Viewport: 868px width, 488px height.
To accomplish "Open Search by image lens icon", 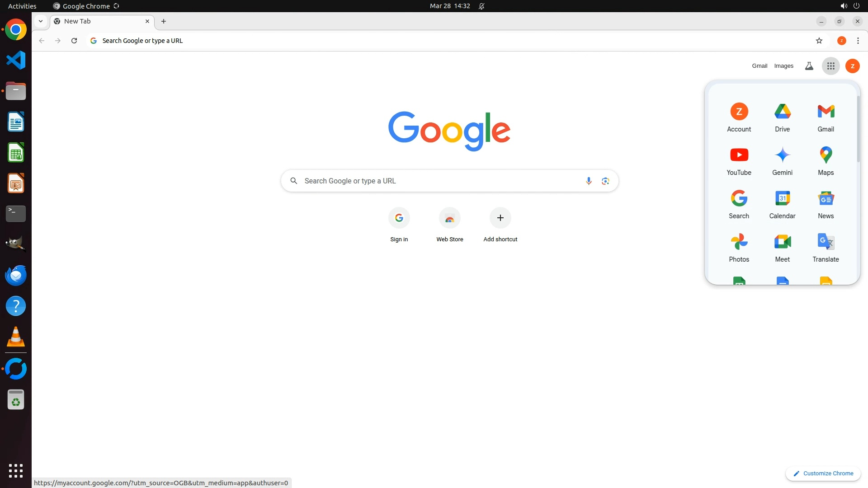I will click(605, 181).
